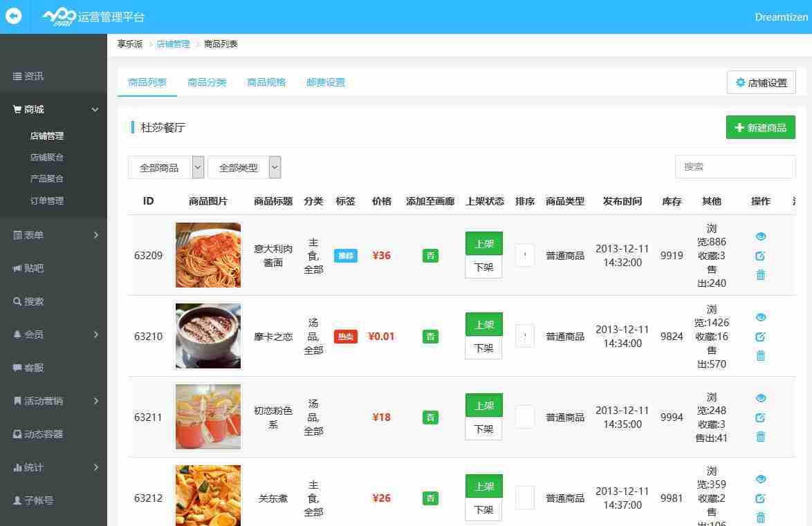Image resolution: width=812 pixels, height=526 pixels.
Task: Open the view icon for product 63209
Action: point(760,236)
